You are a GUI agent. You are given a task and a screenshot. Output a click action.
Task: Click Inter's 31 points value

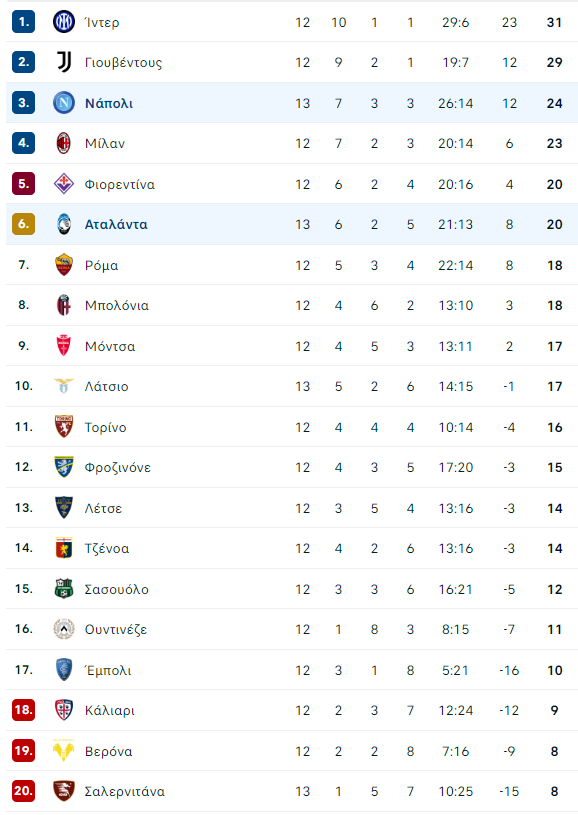pos(554,22)
